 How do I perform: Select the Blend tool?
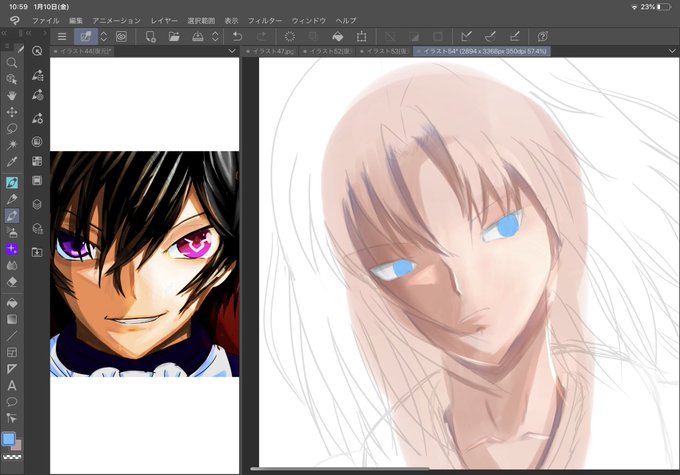(12, 265)
